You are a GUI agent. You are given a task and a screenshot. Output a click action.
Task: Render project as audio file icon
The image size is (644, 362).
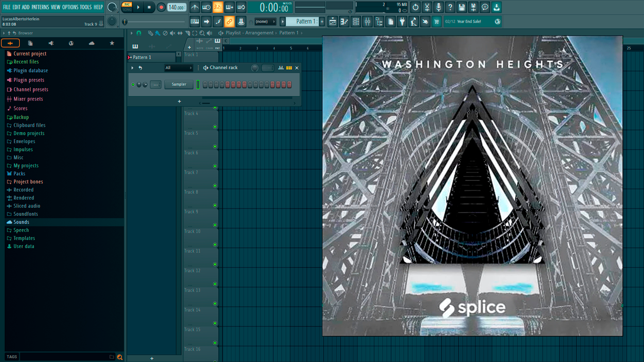tap(473, 7)
